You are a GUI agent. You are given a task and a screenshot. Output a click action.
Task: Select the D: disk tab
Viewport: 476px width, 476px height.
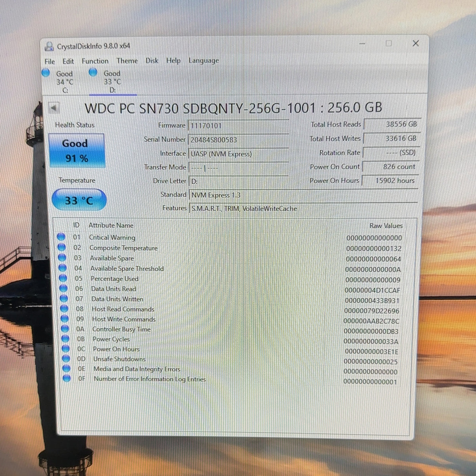coord(113,81)
